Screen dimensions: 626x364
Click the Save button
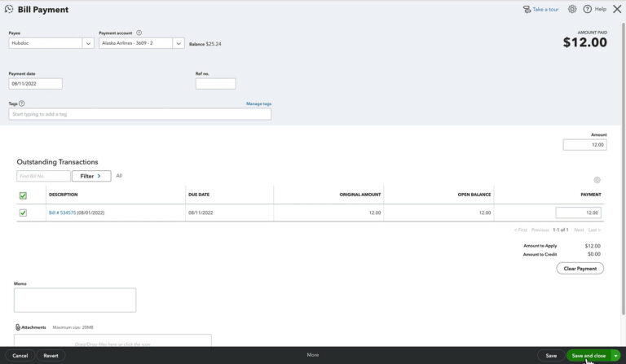coord(551,356)
